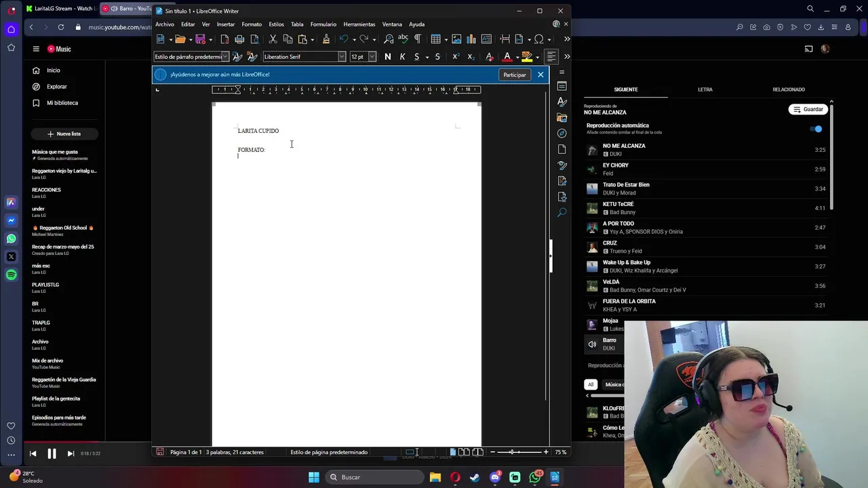This screenshot has width=868, height=488.
Task: Expand undo history dropdown arrow
Action: point(353,39)
